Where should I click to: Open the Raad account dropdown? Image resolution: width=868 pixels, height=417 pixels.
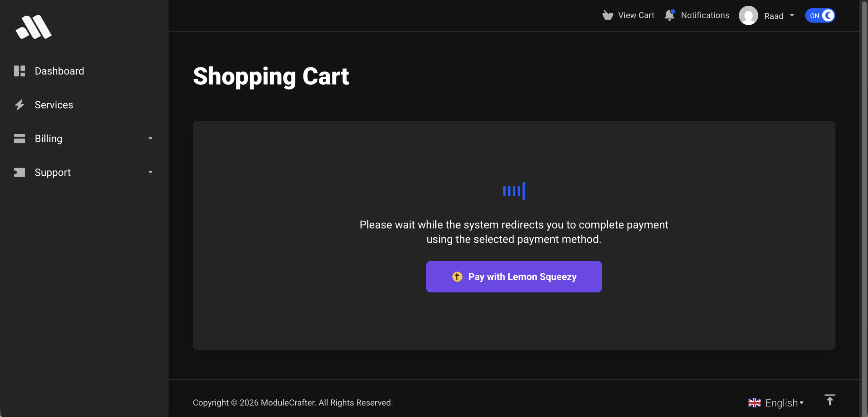click(x=779, y=16)
